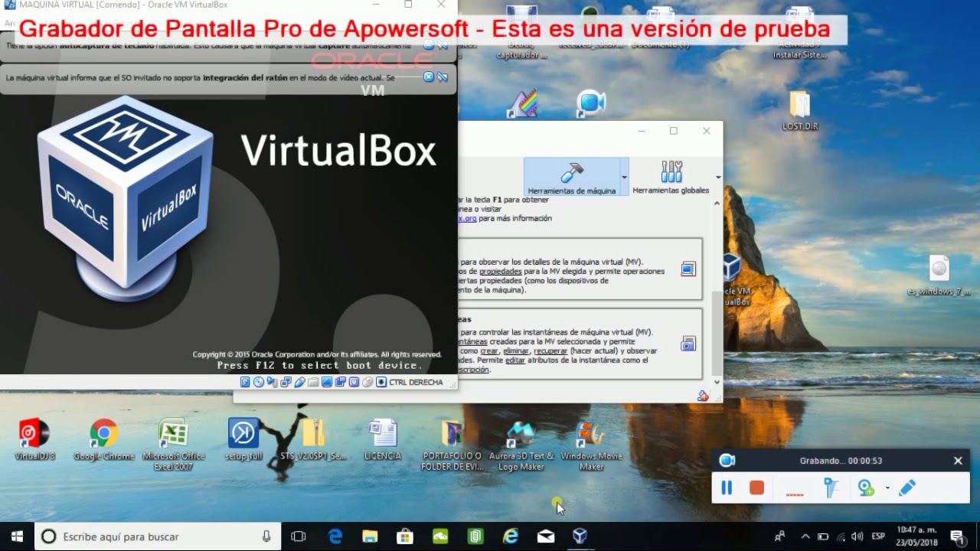Open VirtualDJ 8 desktop shortcut
Viewport: 980px width, 551px height.
click(34, 440)
